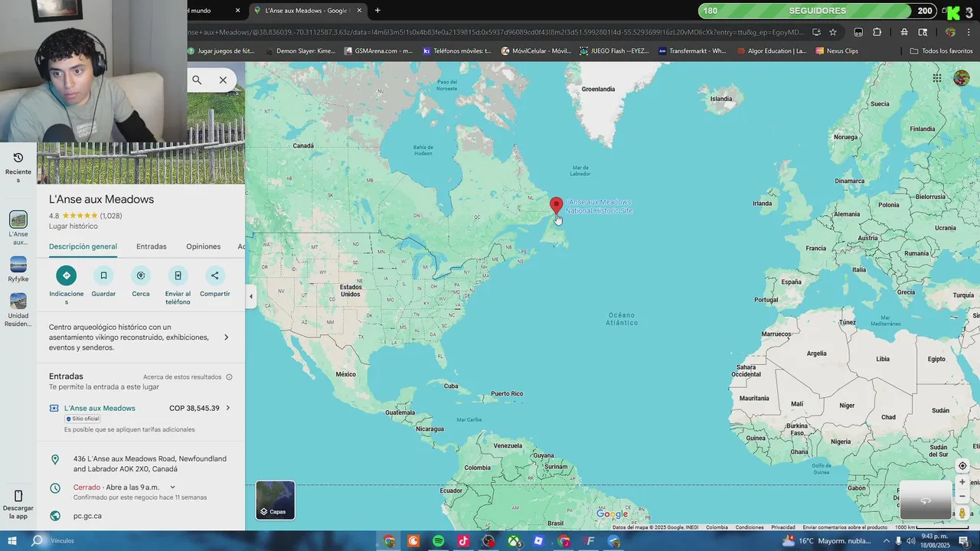Open the pc.gc.ca website link
Screen dimensions: 980x551
87,516
